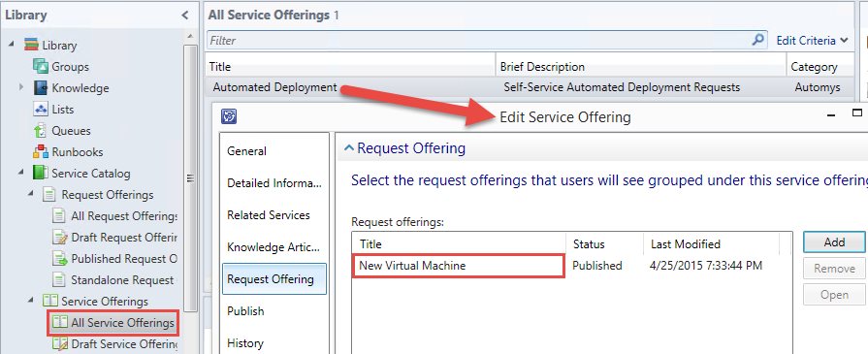Collapse the Service Offerings tree node

pos(31,300)
